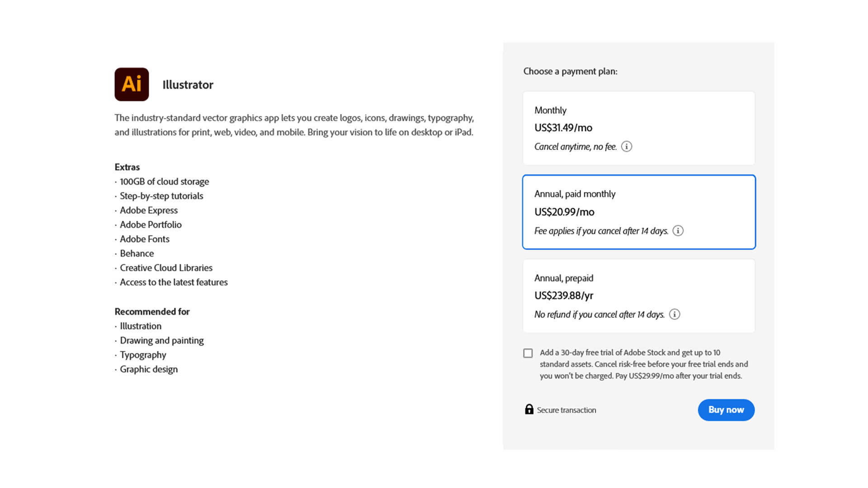Viewport: 868px width, 488px height.
Task: Click "Illustration" in Recommended for list
Action: tap(141, 326)
